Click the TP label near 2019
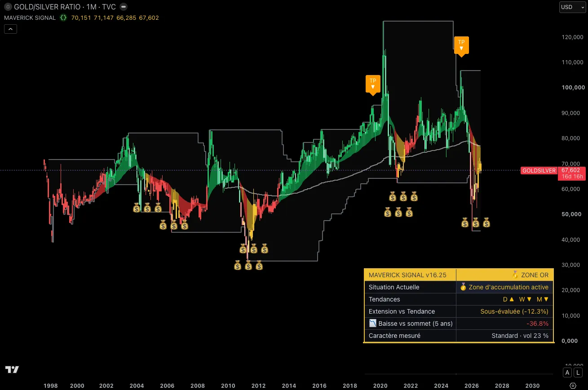This screenshot has width=588, height=390. 373,85
